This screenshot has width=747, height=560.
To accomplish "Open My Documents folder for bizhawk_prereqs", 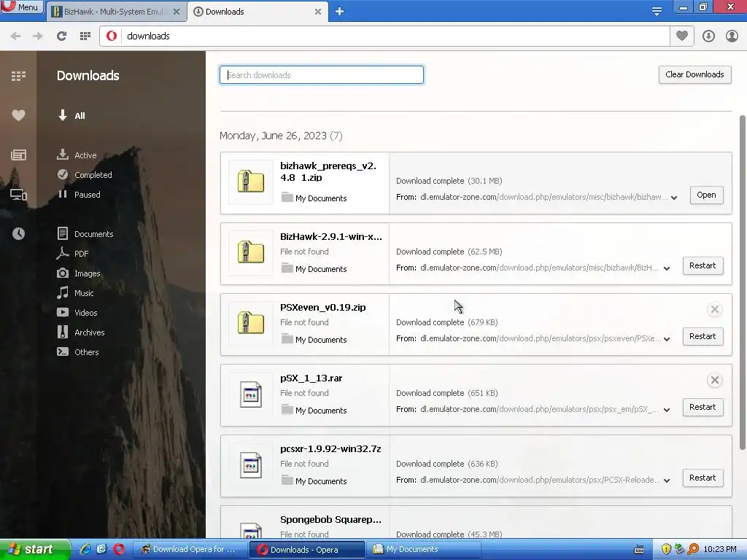I will click(x=314, y=198).
